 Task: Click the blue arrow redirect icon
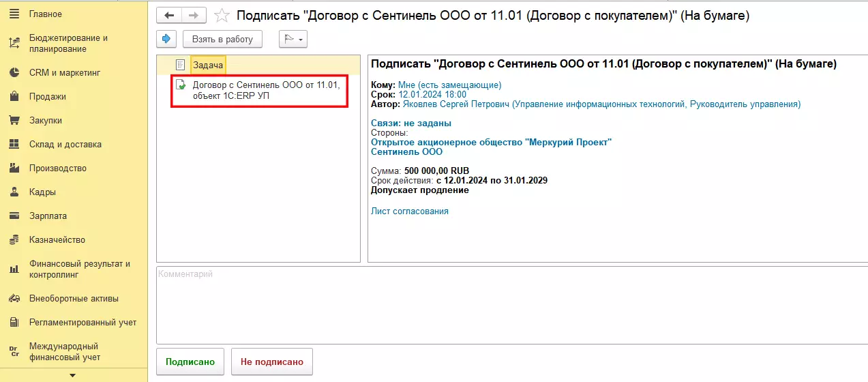166,39
